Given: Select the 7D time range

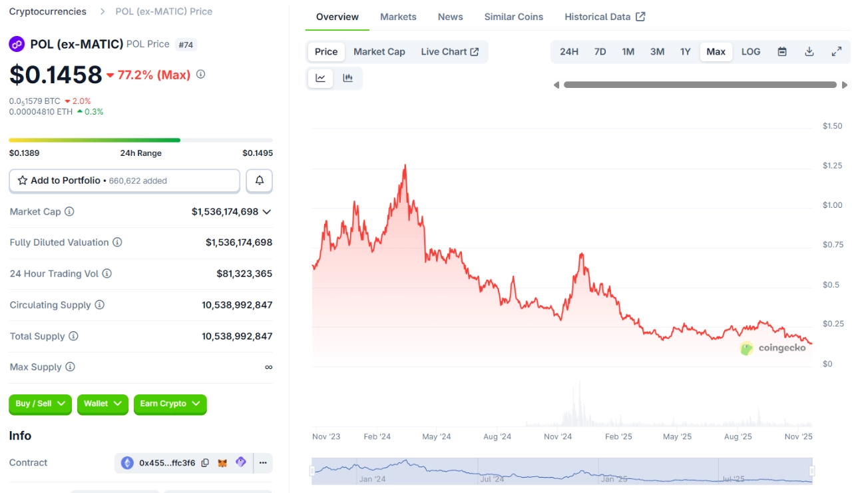Looking at the screenshot, I should pyautogui.click(x=600, y=52).
